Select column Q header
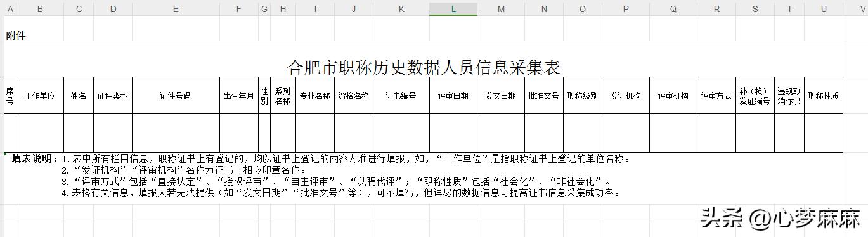 tap(673, 8)
